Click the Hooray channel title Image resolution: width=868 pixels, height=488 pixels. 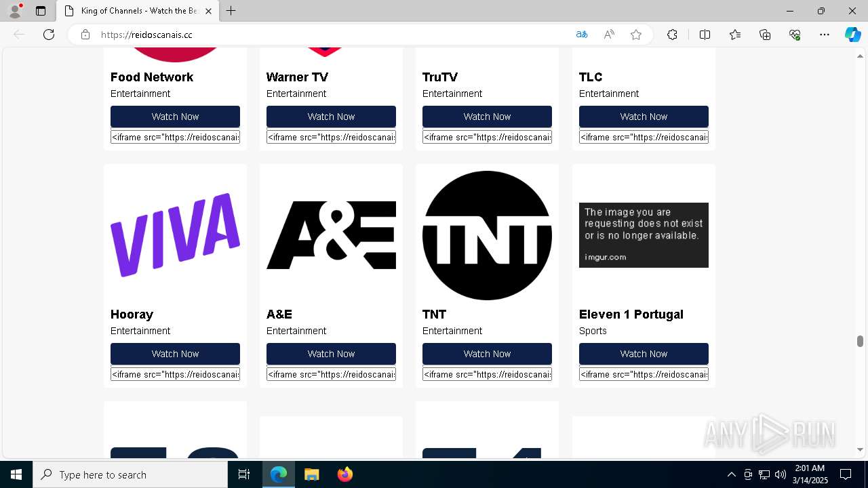click(x=132, y=314)
